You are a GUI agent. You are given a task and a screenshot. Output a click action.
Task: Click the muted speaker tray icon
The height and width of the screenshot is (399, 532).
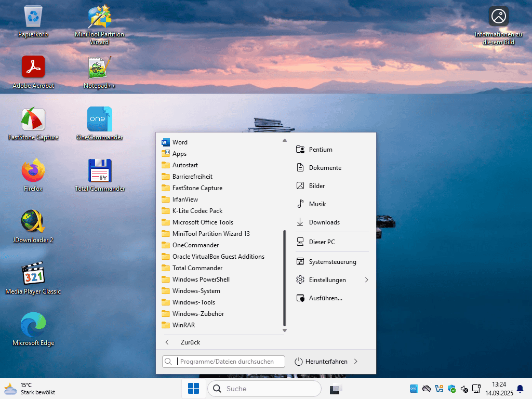pyautogui.click(x=464, y=389)
